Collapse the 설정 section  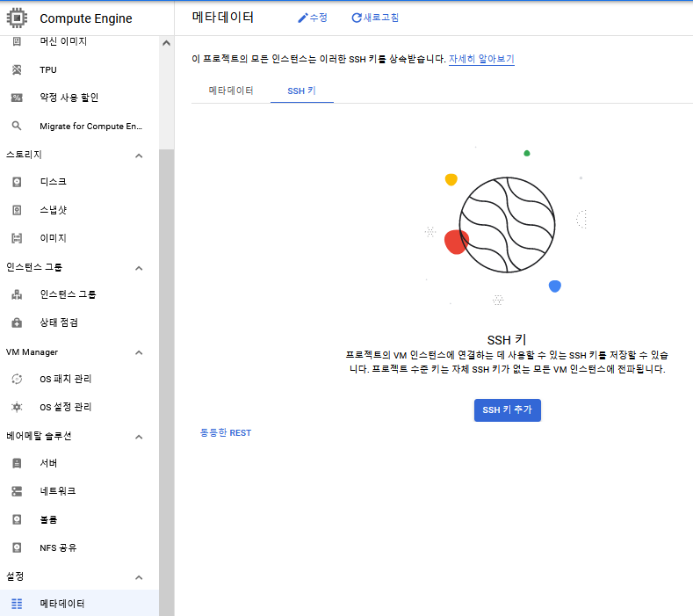pos(139,577)
